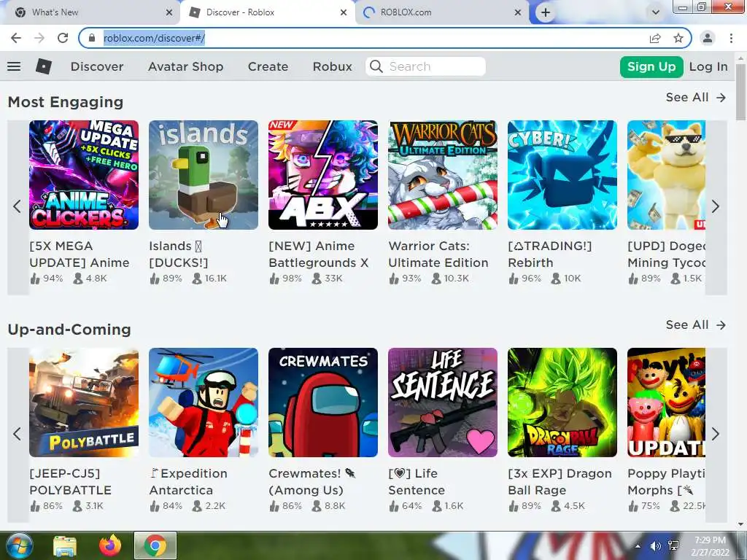Switch to the What's New tab
Screen dimensions: 747x560
coord(90,12)
